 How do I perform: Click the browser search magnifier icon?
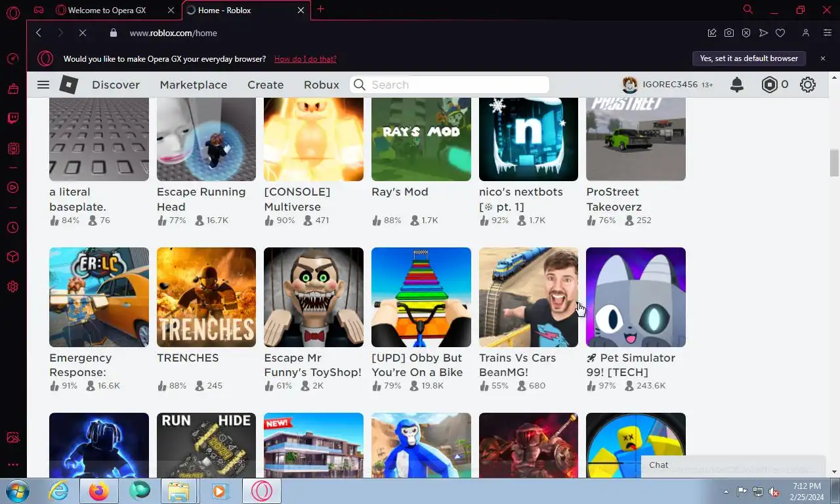(748, 9)
